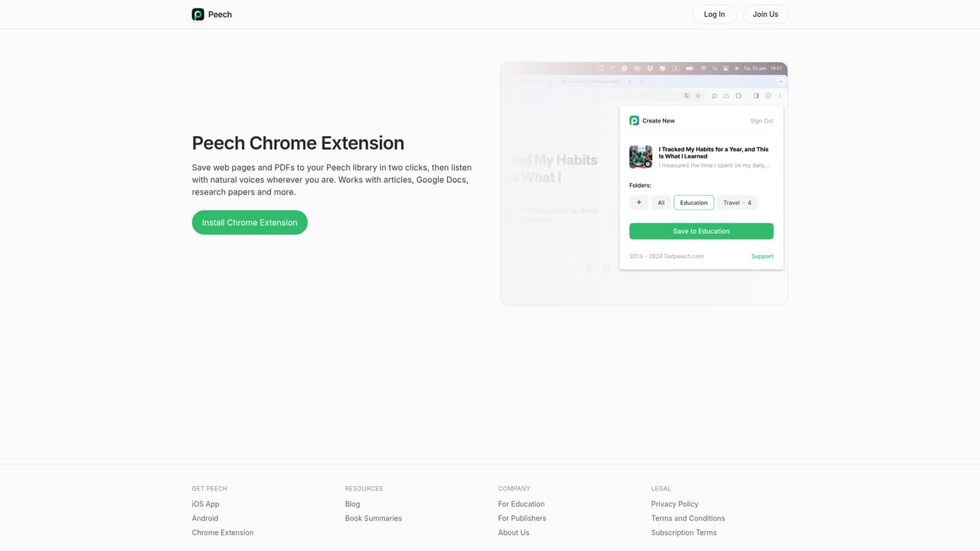Click the Log In button
Viewport: 980px width, 551px height.
714,15
